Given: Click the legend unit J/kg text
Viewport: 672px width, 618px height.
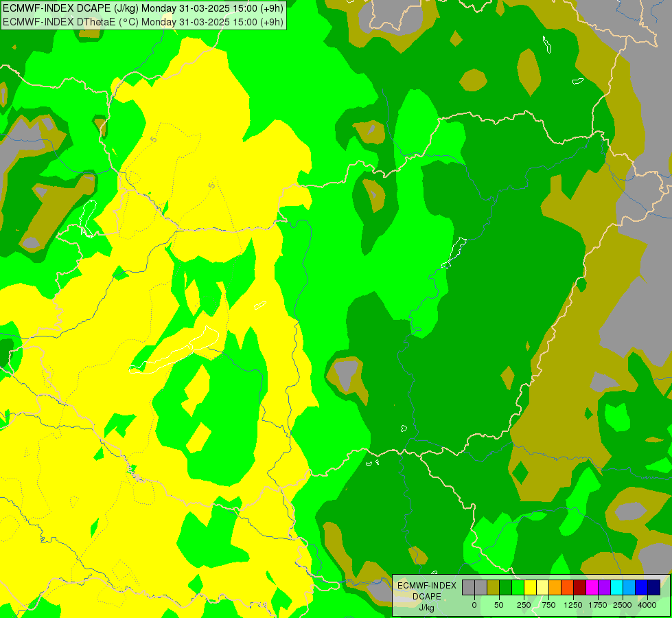Looking at the screenshot, I should tap(427, 608).
